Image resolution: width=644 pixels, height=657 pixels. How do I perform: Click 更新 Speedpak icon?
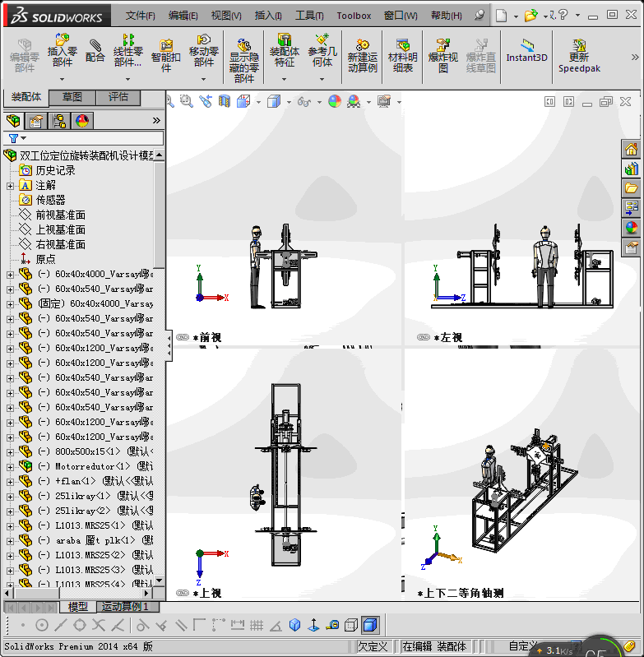coord(579,56)
